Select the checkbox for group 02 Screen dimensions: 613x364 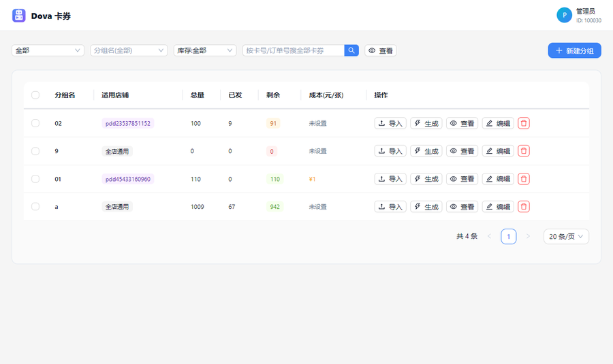[35, 123]
